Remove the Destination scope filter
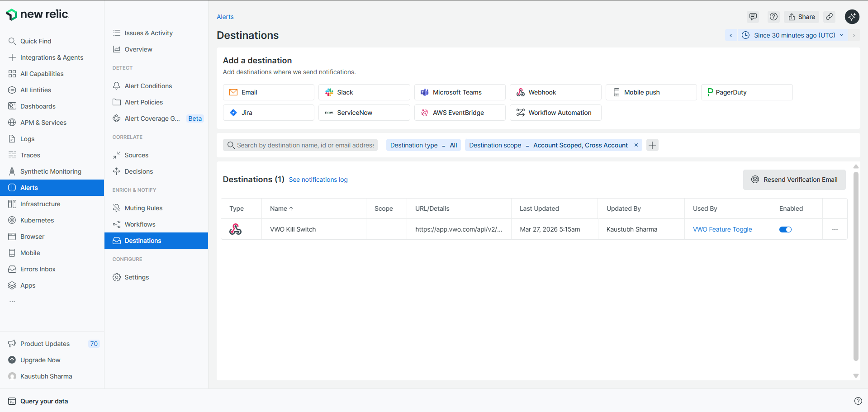 pos(636,145)
